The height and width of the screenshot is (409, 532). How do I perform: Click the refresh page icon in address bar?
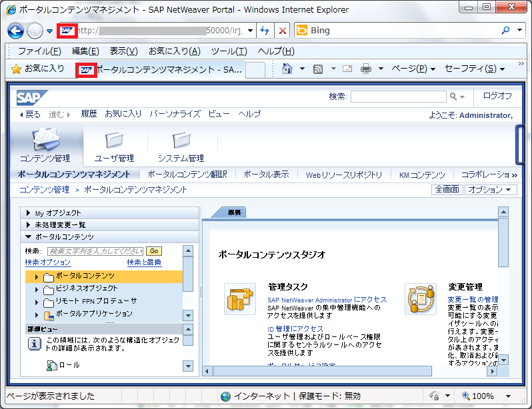265,31
